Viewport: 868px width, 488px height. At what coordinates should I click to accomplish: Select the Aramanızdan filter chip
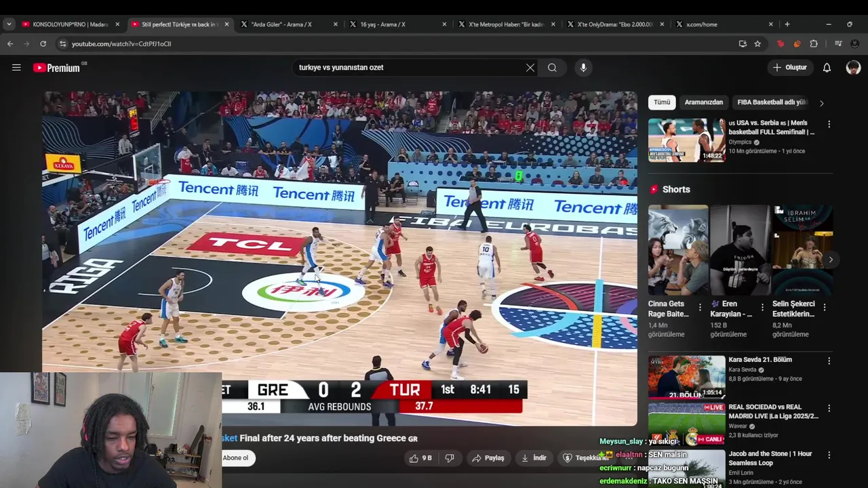[703, 102]
